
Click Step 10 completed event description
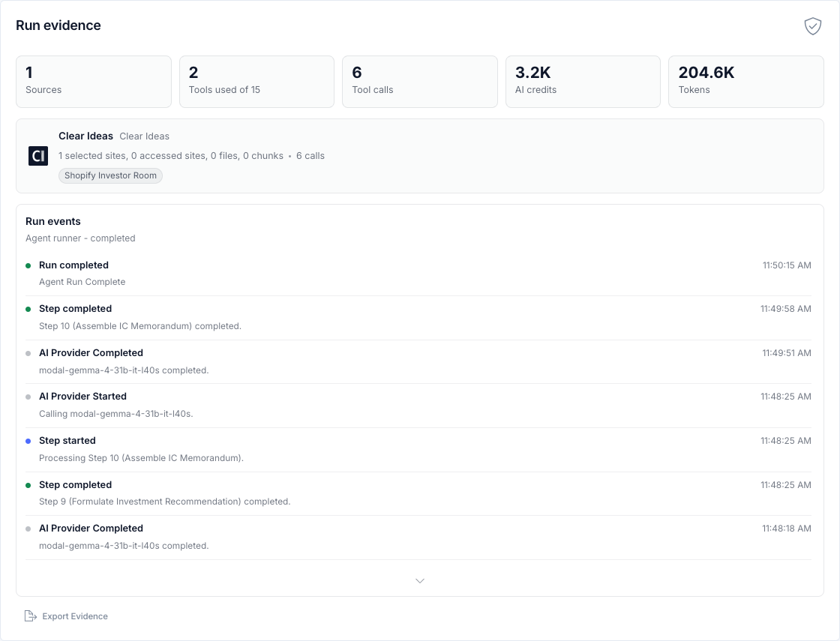(x=140, y=326)
